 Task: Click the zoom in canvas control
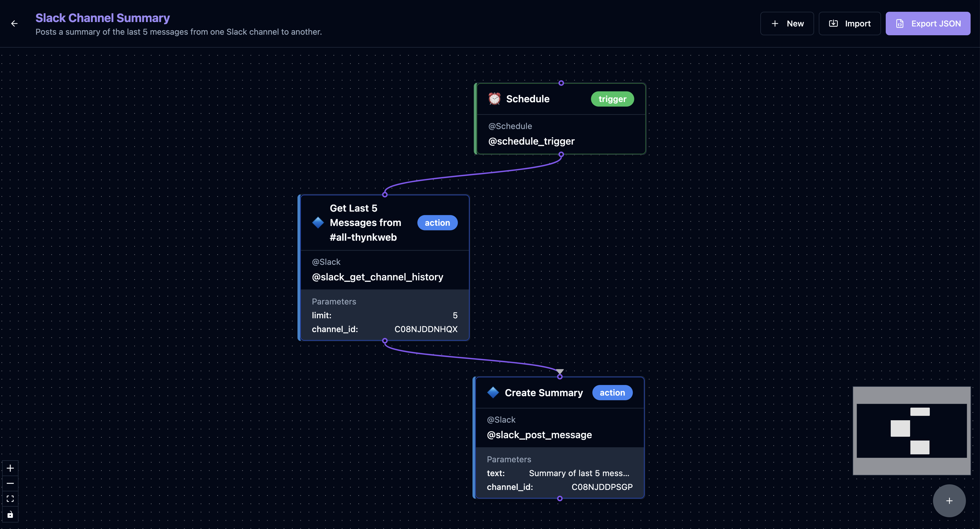point(10,468)
